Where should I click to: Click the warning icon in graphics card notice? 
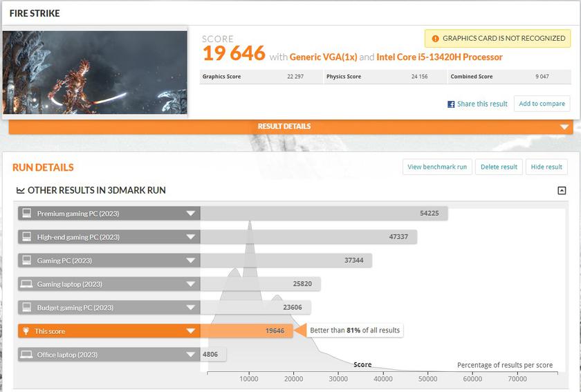(x=435, y=39)
